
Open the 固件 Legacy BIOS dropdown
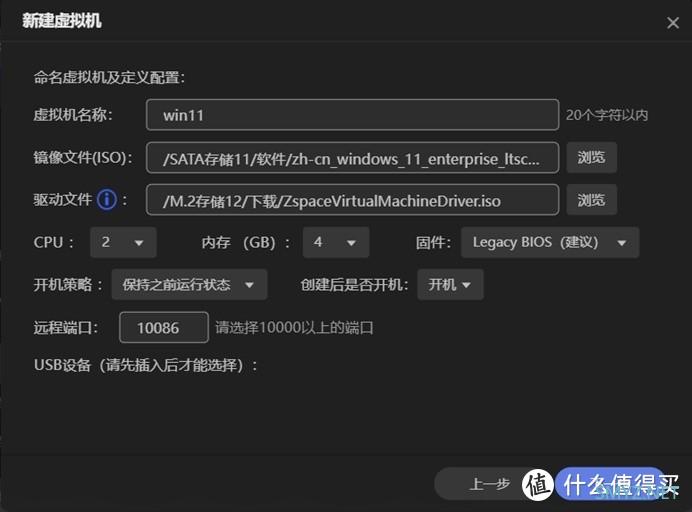[x=550, y=242]
